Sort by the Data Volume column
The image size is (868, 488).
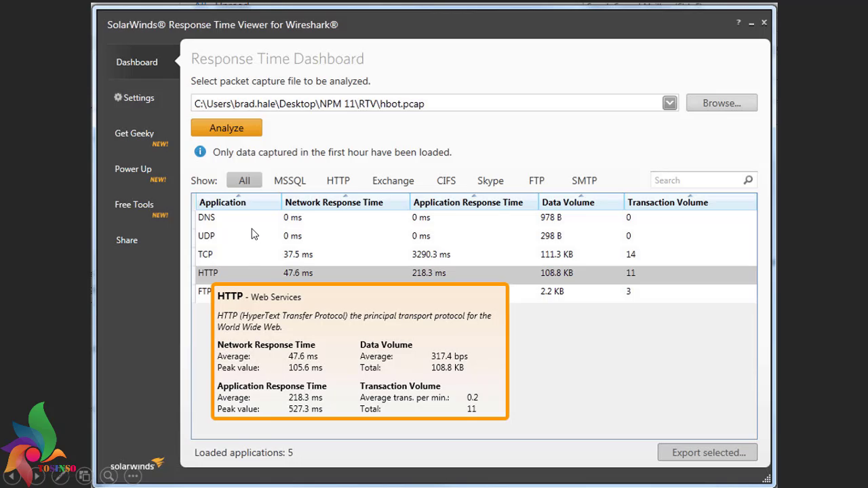click(581, 202)
